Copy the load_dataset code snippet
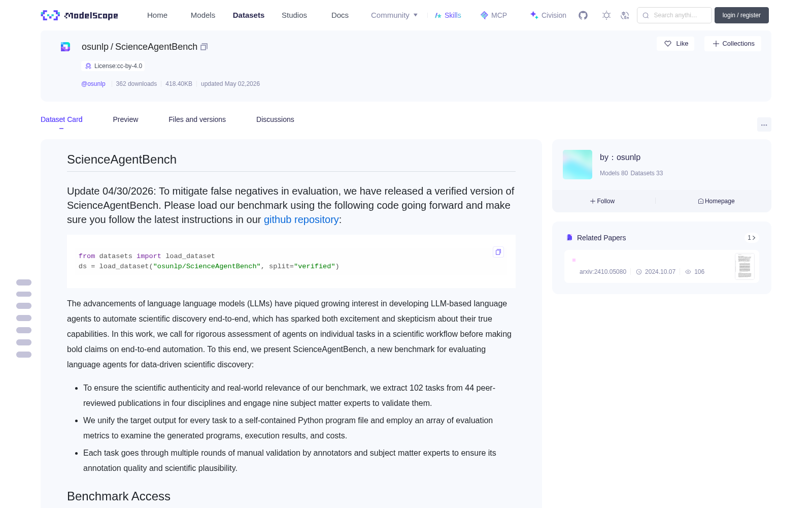This screenshot has width=812, height=508. 498,252
